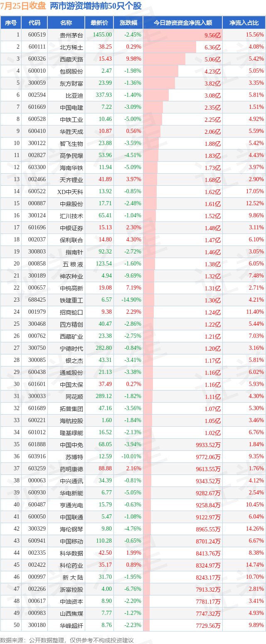Click stock code 601696

coord(37,228)
